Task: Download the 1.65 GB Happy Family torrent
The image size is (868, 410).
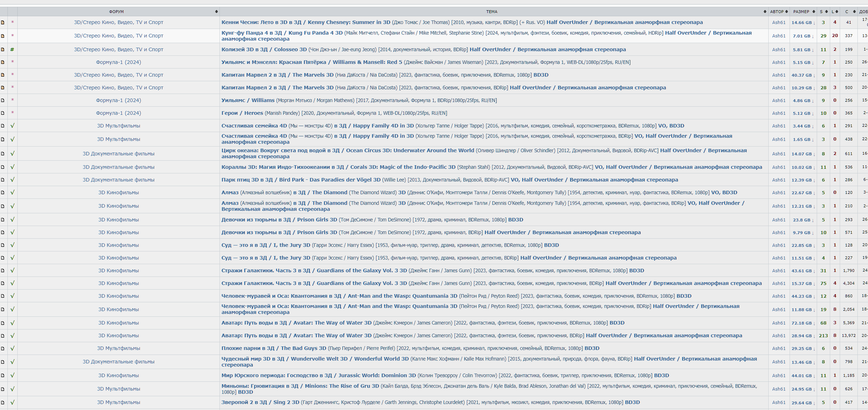Action: pos(803,139)
